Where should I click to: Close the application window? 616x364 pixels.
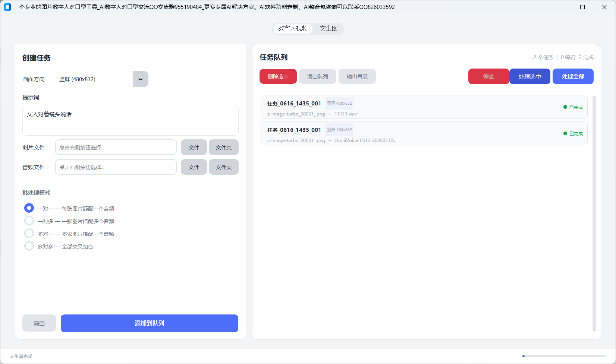pos(604,7)
